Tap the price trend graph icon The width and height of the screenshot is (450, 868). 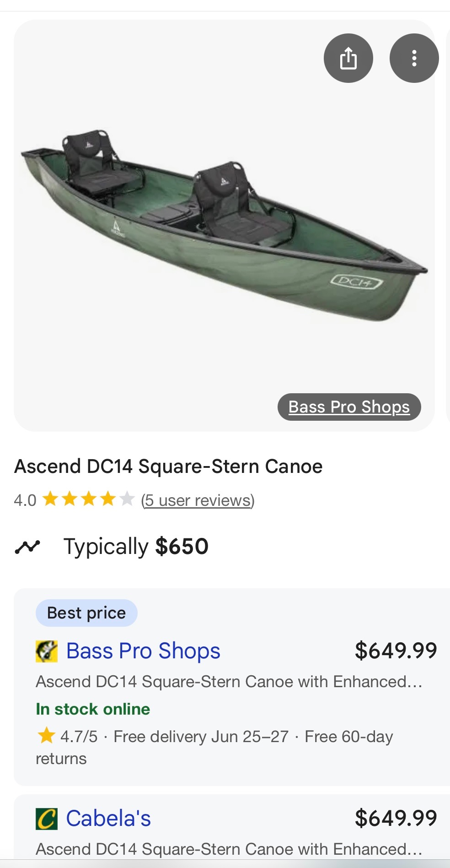[x=27, y=547]
